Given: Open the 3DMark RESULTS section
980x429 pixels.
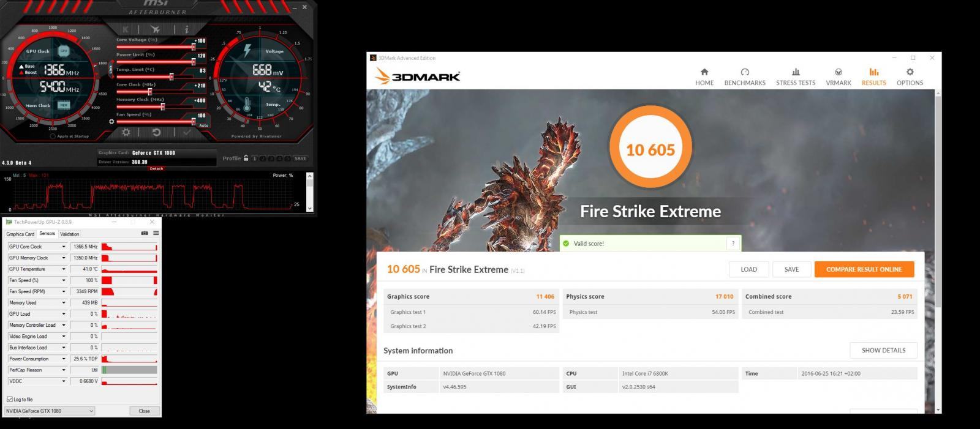Looking at the screenshot, I should pyautogui.click(x=874, y=77).
